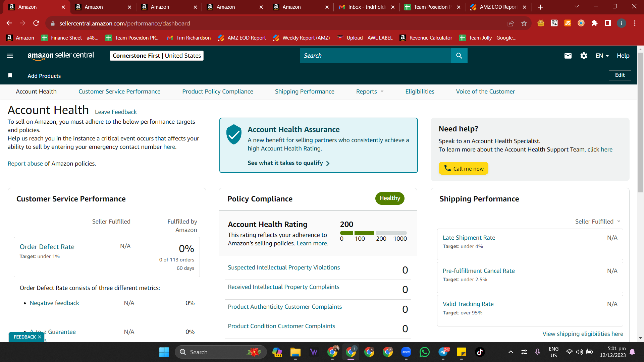Open the Order Defect Rate link
The image size is (644, 362).
(x=47, y=247)
